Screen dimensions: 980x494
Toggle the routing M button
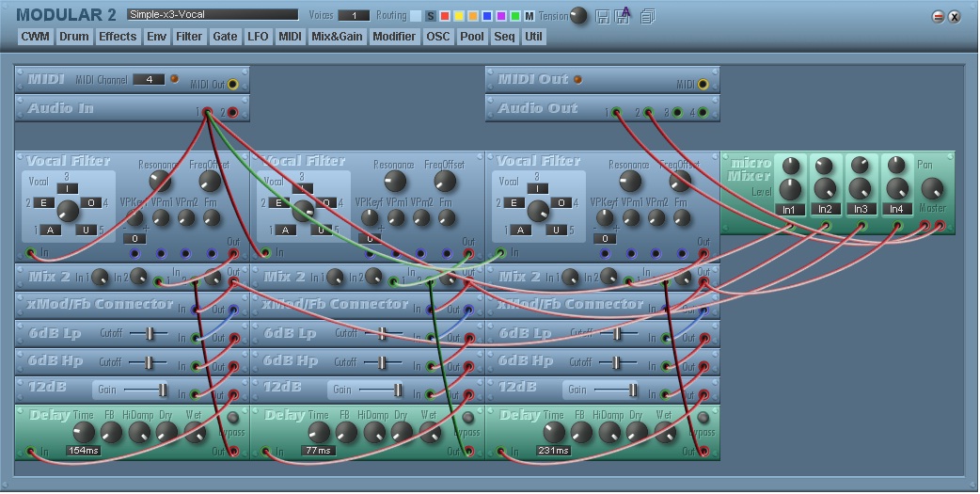(529, 16)
